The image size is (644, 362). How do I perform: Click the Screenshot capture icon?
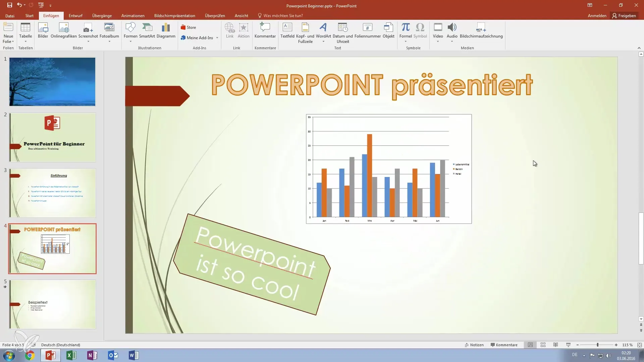coord(88,27)
